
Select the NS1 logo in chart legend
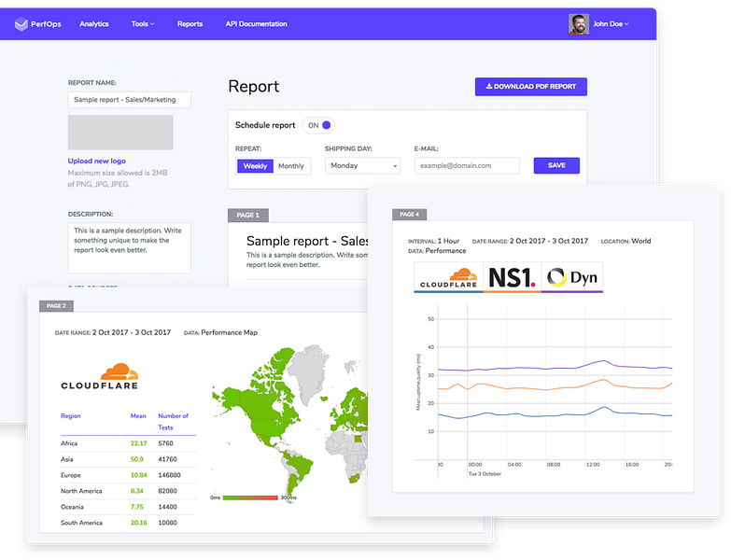(x=513, y=277)
